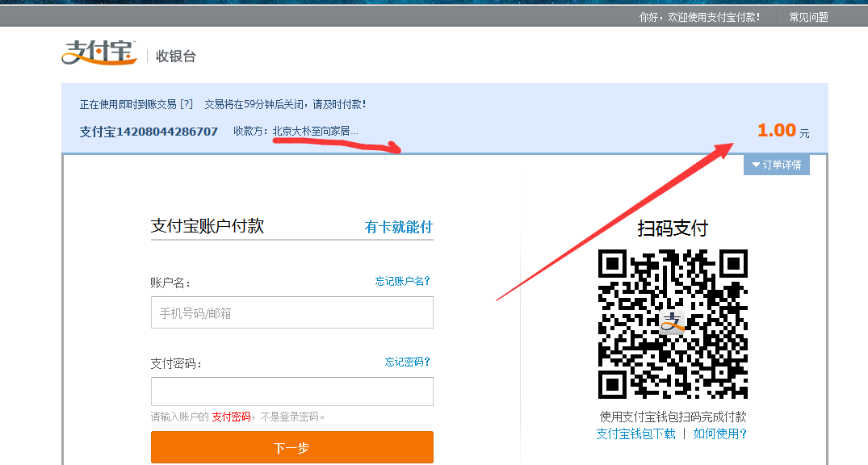
Task: Click the Alipay icon in the QR code center
Action: 673,322
